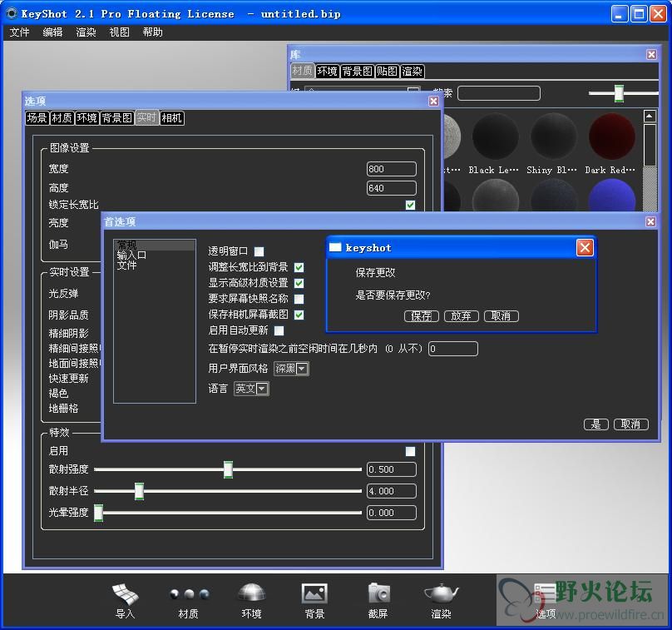The height and width of the screenshot is (630, 672).
Task: Click the 放弃 discard button
Action: tap(461, 316)
